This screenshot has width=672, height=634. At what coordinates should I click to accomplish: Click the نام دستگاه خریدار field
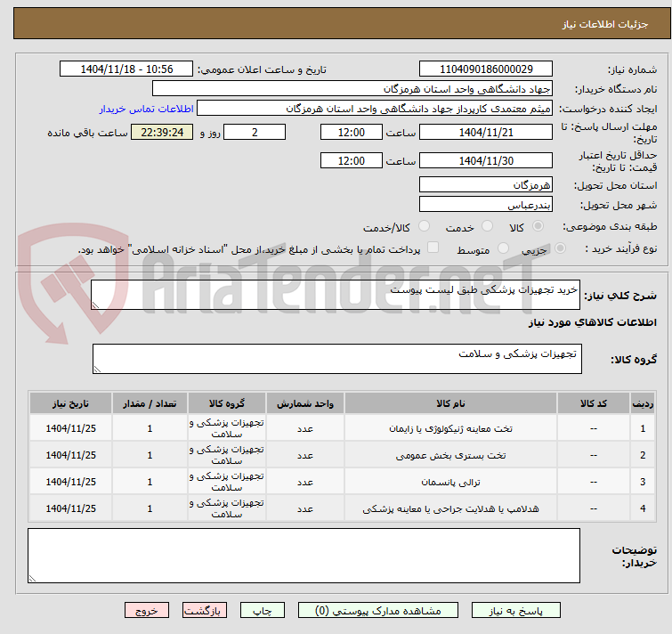[x=352, y=89]
